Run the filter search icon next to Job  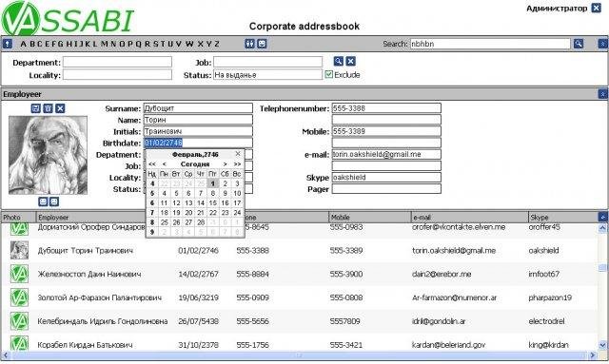click(339, 61)
